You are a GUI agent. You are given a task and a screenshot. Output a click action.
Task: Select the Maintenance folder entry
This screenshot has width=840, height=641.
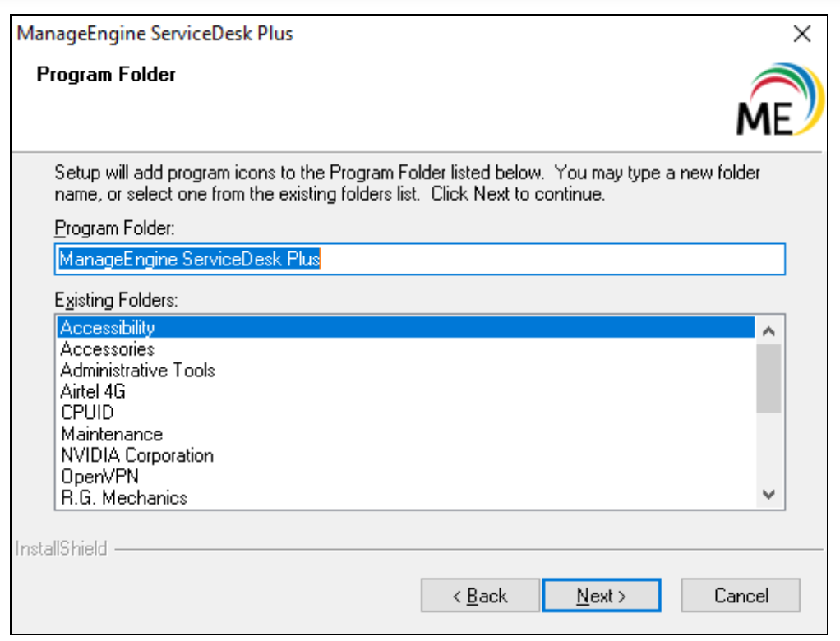(112, 434)
